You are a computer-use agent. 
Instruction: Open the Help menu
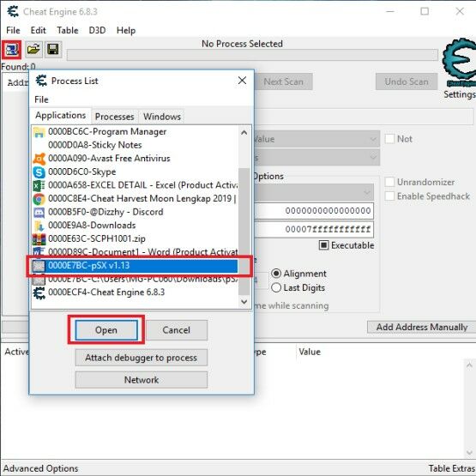126,30
